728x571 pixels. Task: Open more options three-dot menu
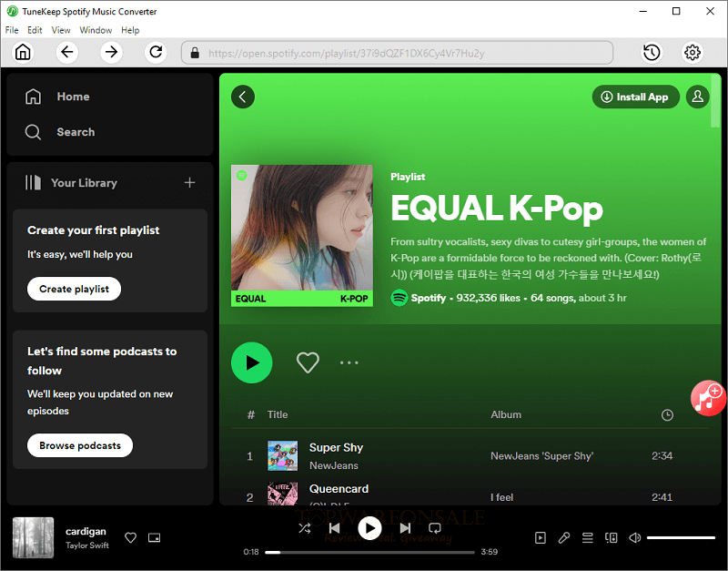(349, 362)
